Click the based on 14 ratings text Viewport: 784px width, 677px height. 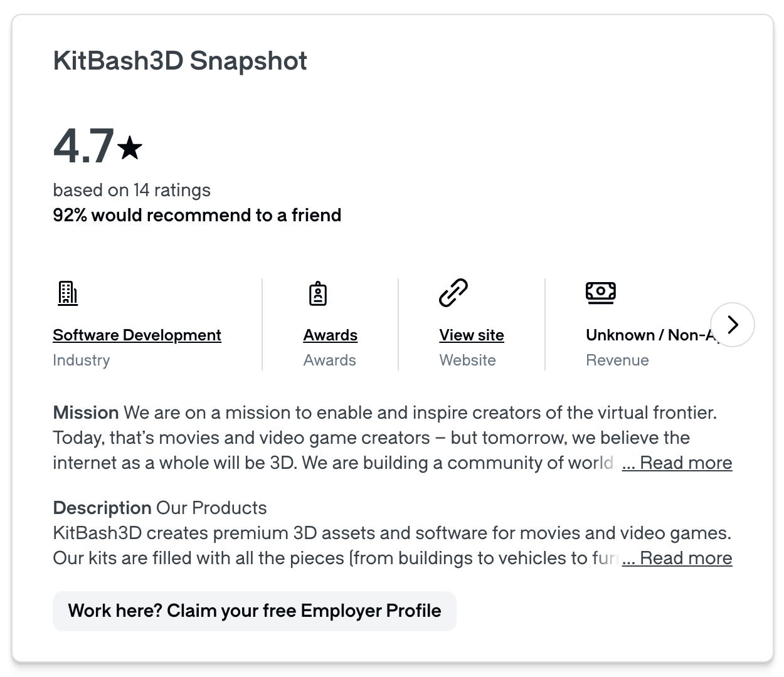132,190
